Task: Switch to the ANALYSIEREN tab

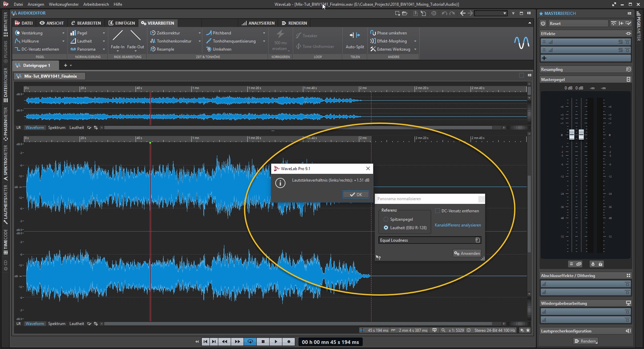Action: click(258, 23)
